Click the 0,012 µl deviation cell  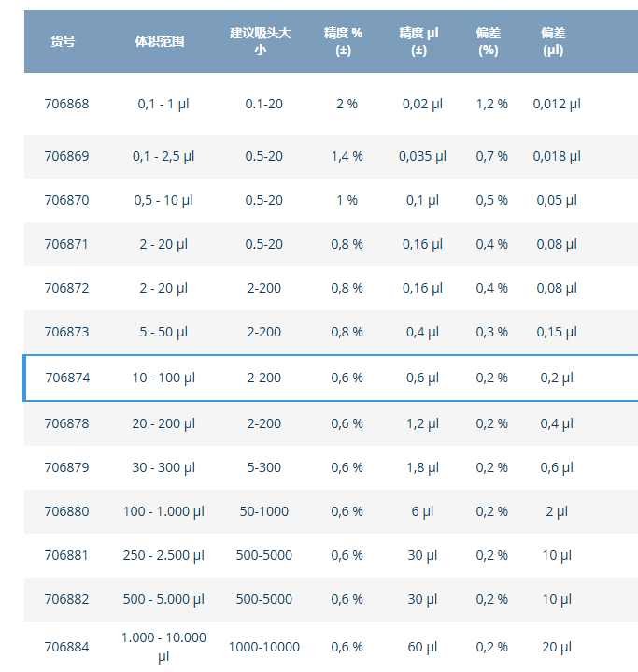click(557, 104)
